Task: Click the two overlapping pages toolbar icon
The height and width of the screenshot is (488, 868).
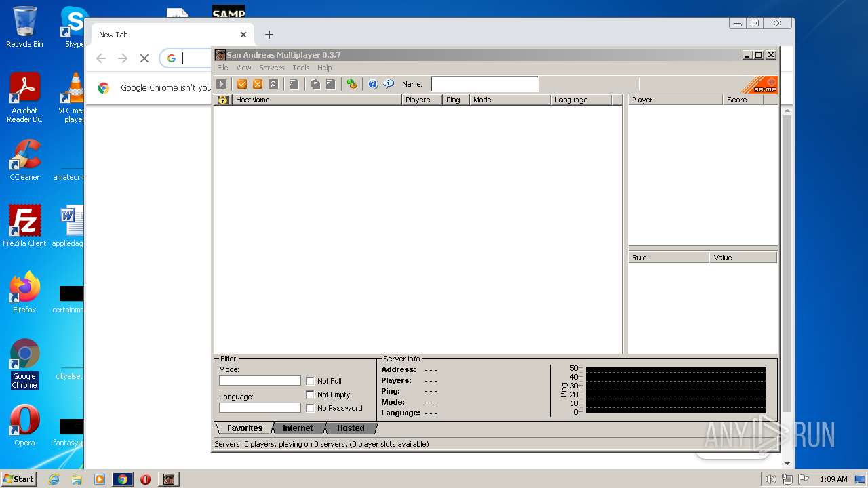Action: 315,84
